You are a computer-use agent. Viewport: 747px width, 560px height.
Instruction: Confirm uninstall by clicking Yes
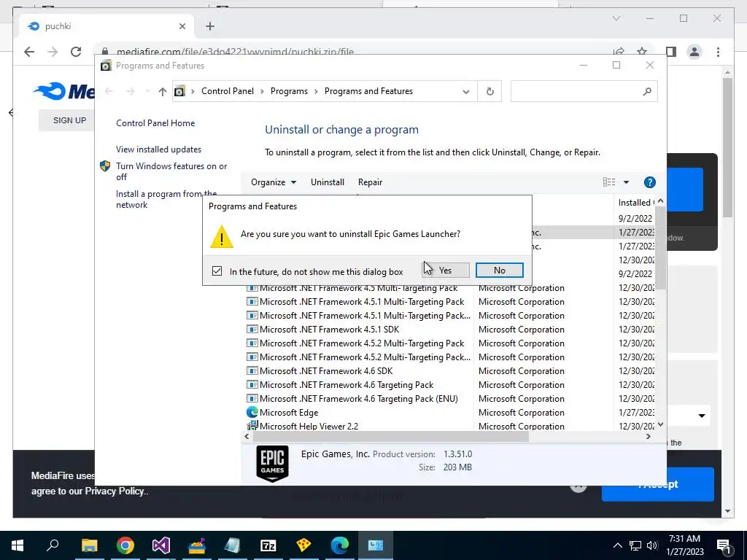(446, 270)
